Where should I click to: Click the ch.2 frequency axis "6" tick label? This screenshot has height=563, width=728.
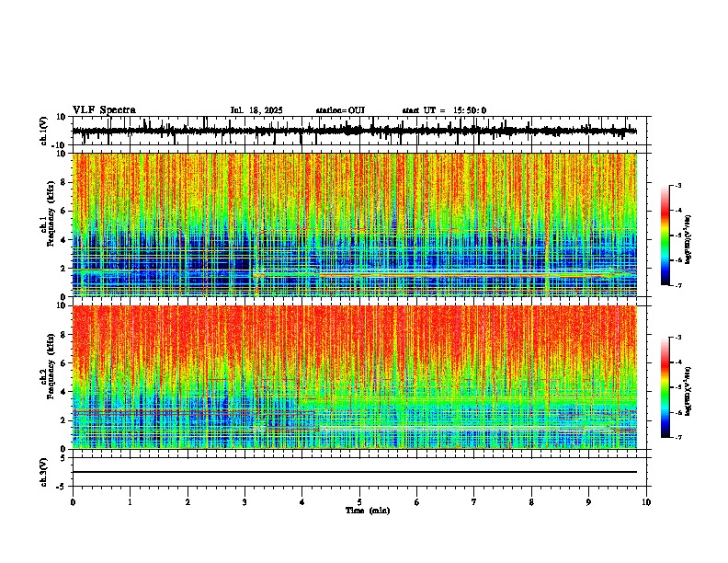pyautogui.click(x=63, y=362)
